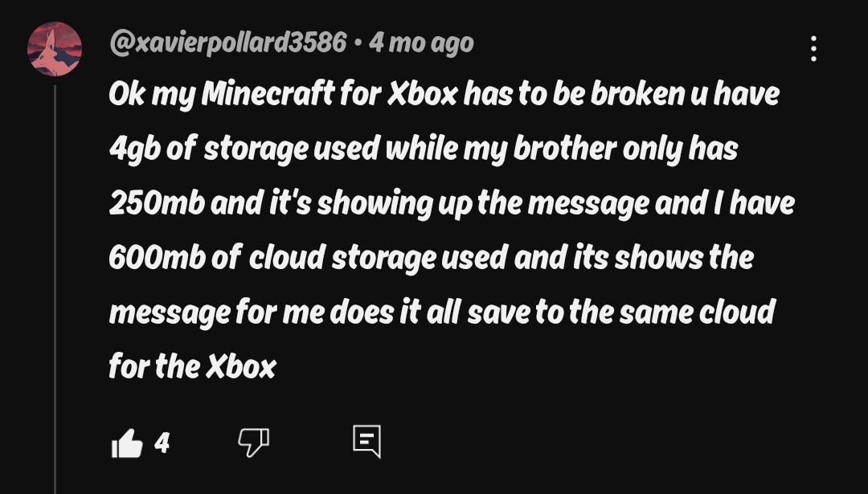The height and width of the screenshot is (494, 868).
Task: Open the three-dot more options menu
Action: click(x=813, y=48)
